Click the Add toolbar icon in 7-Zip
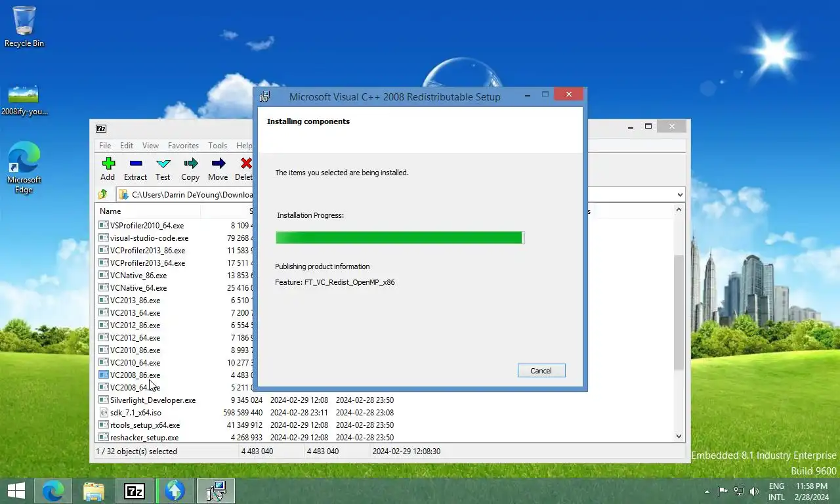This screenshot has height=504, width=840. coord(108,163)
